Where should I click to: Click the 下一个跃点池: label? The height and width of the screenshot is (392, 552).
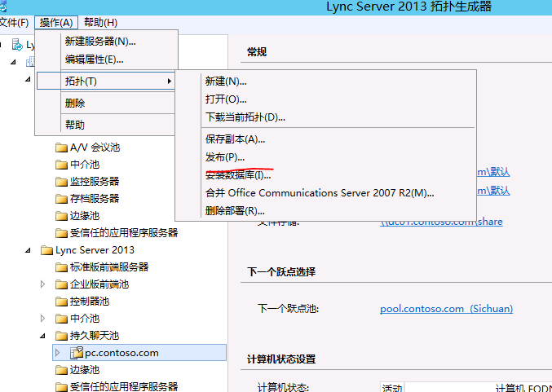point(289,309)
